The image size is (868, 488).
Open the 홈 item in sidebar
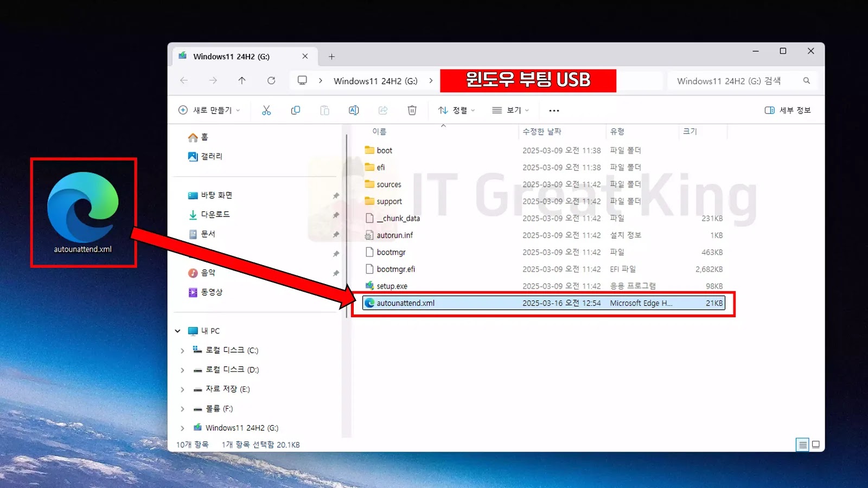click(x=198, y=137)
